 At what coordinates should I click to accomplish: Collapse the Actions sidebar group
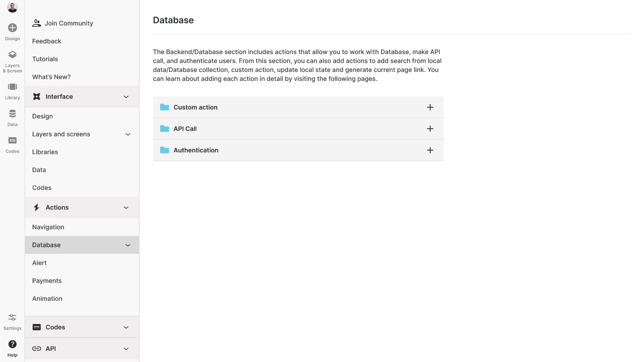click(126, 207)
